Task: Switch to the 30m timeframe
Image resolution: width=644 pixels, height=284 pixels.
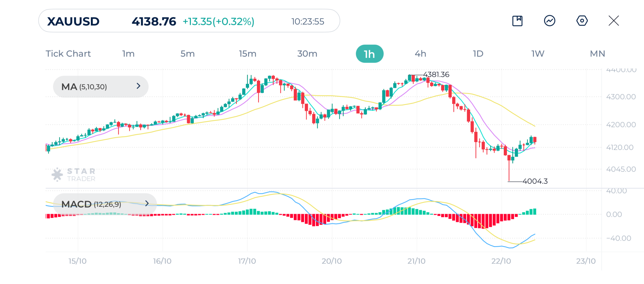Action: [x=307, y=54]
